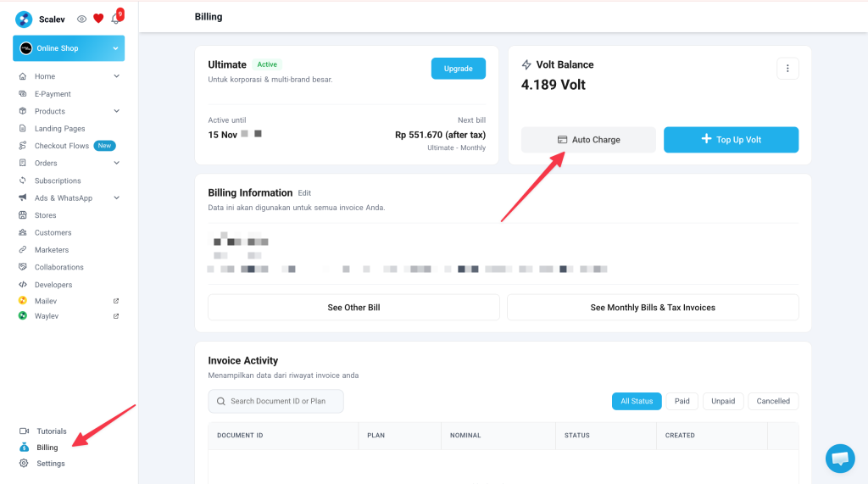Click the Customers icon

(23, 232)
